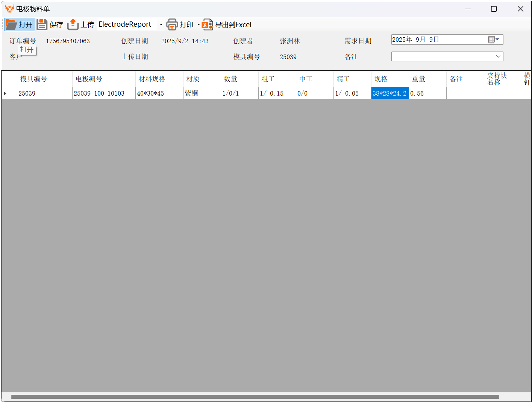Click the Print printer icon
The width and height of the screenshot is (532, 403).
pyautogui.click(x=172, y=24)
